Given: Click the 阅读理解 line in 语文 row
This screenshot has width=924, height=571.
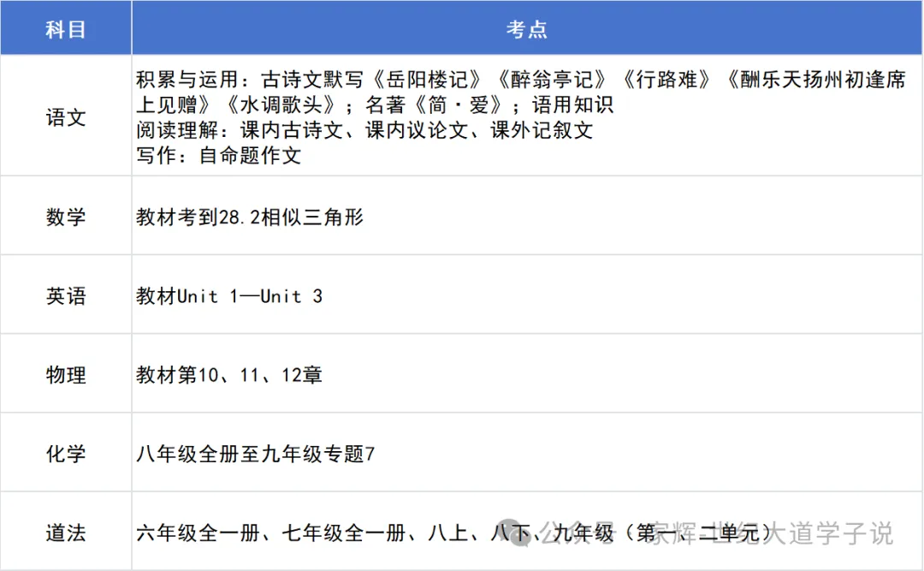Looking at the screenshot, I should tap(364, 130).
